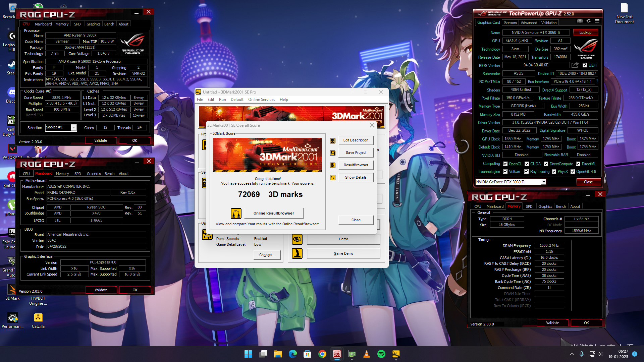
Task: Click the ResultBrowser icon in score dialog
Action: click(x=333, y=165)
